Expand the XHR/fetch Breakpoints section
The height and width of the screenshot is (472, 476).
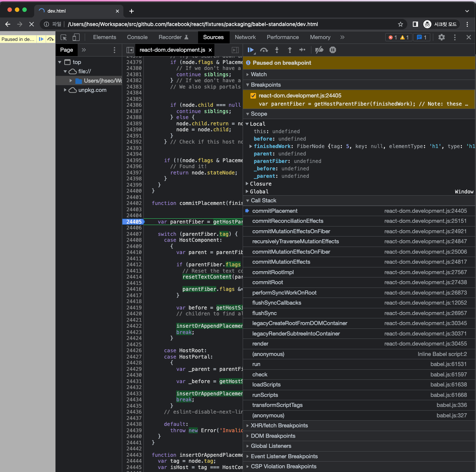279,426
